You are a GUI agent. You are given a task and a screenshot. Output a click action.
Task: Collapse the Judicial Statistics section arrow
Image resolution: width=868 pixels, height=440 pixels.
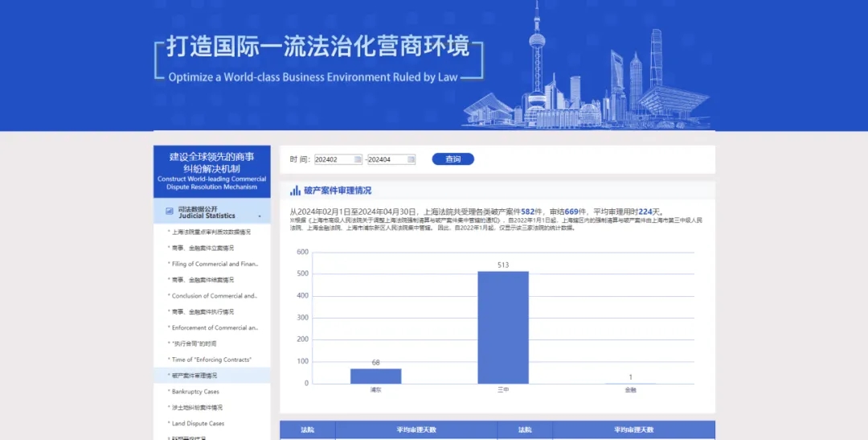tap(260, 216)
